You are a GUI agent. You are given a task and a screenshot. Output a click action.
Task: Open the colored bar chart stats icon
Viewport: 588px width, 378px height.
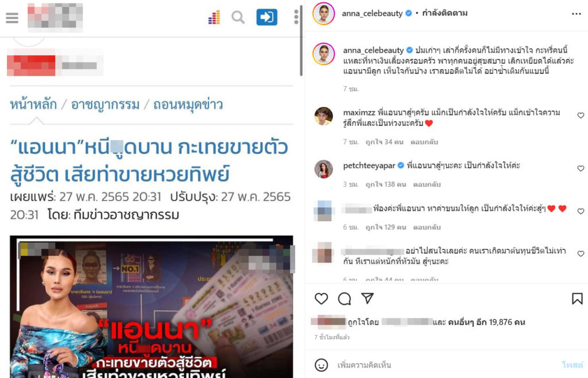click(x=214, y=18)
